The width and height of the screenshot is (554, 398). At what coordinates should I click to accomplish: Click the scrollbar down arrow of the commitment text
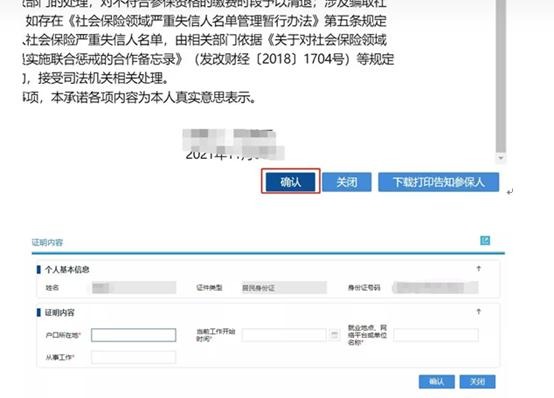pos(501,158)
